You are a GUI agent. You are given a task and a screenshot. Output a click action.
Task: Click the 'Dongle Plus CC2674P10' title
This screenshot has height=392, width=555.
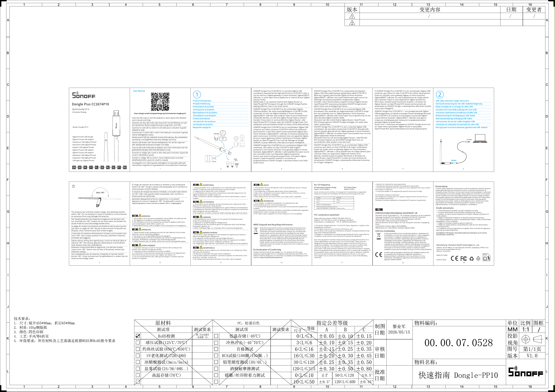click(90, 104)
